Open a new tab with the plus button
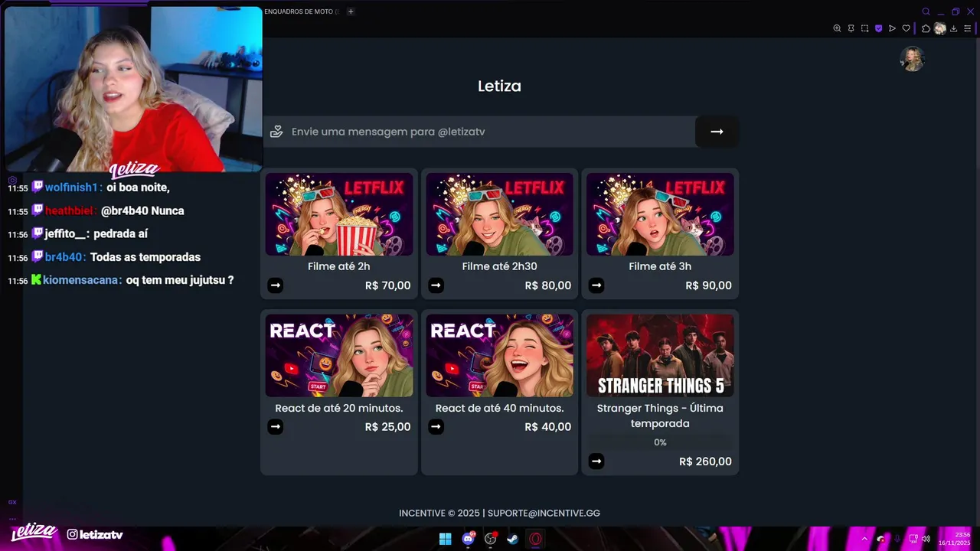980x551 pixels. pos(351,11)
